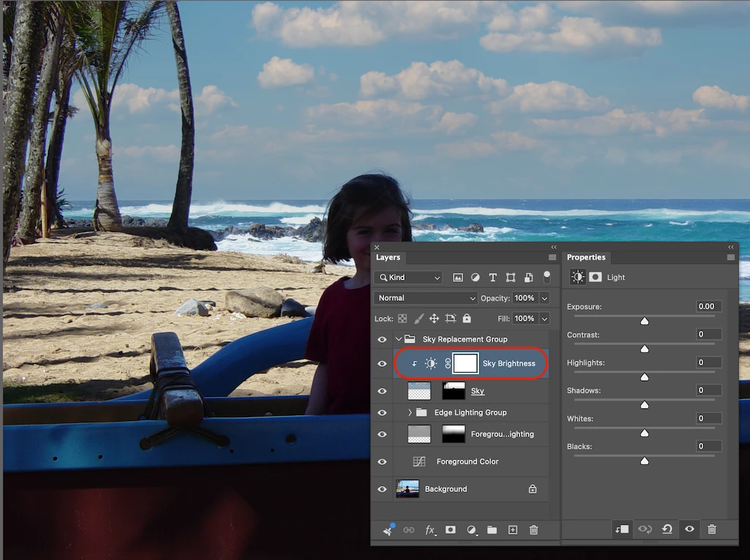Image resolution: width=750 pixels, height=560 pixels.
Task: Reset adjustment defaults in Properties panel
Action: pyautogui.click(x=667, y=529)
